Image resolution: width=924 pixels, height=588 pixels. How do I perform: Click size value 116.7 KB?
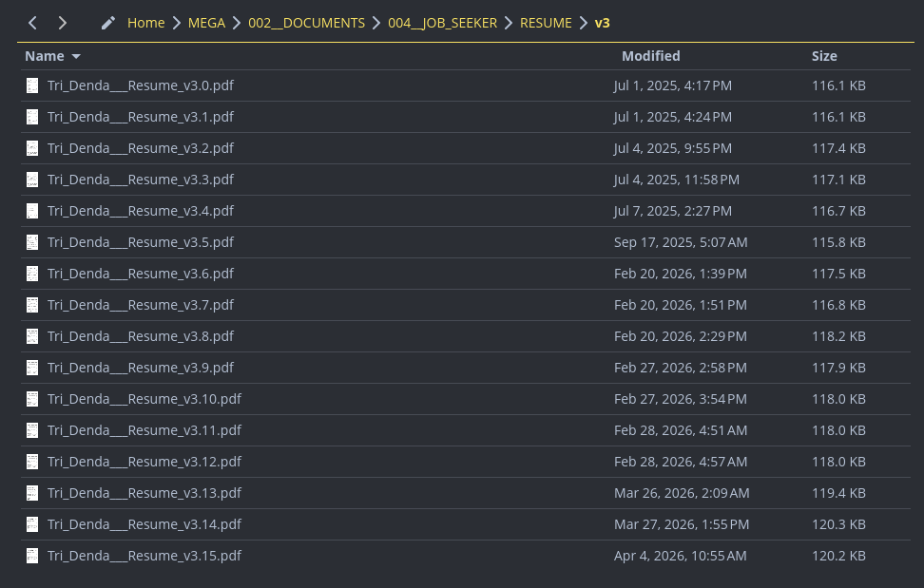tap(838, 211)
